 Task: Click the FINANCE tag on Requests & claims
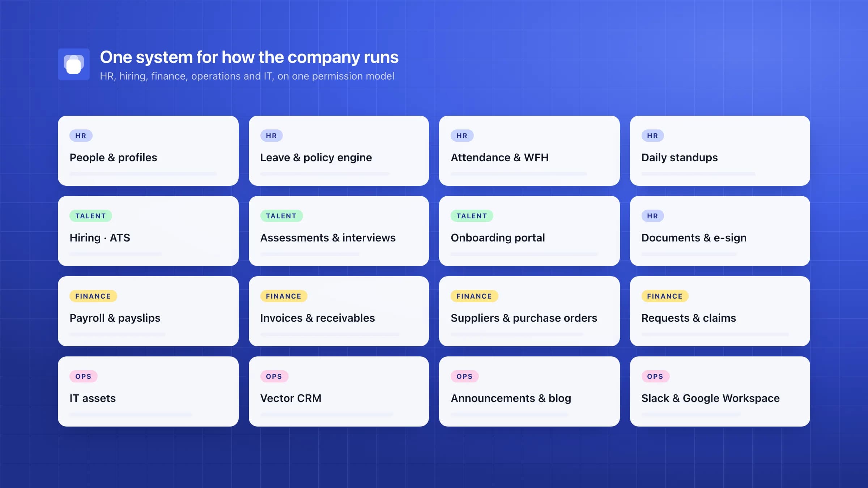click(665, 296)
